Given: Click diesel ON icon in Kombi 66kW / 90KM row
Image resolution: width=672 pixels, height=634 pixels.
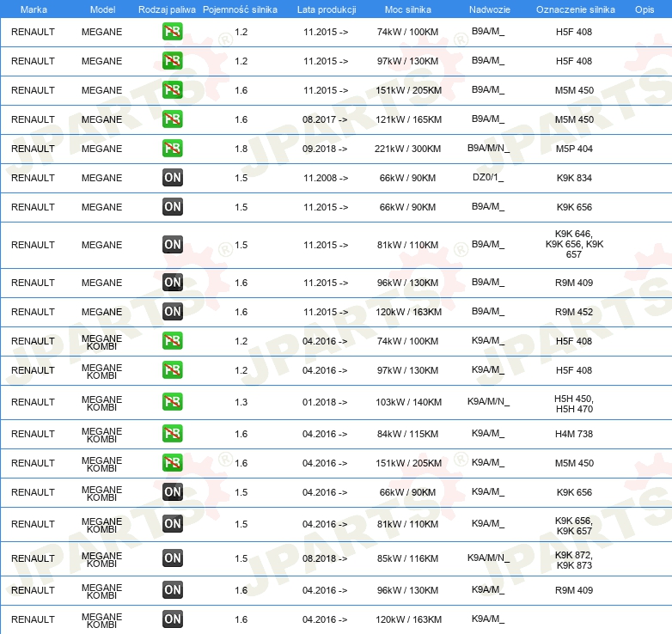Looking at the screenshot, I should pos(172,491).
